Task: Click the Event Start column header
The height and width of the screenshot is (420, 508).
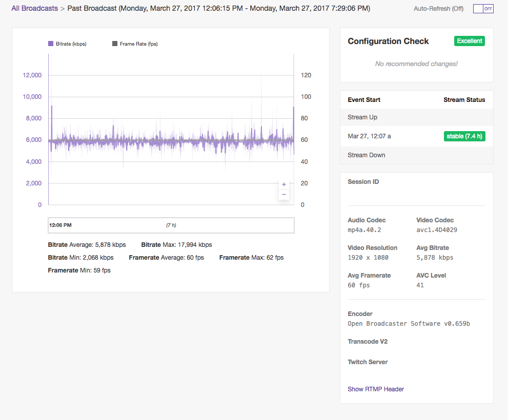Action: (364, 100)
